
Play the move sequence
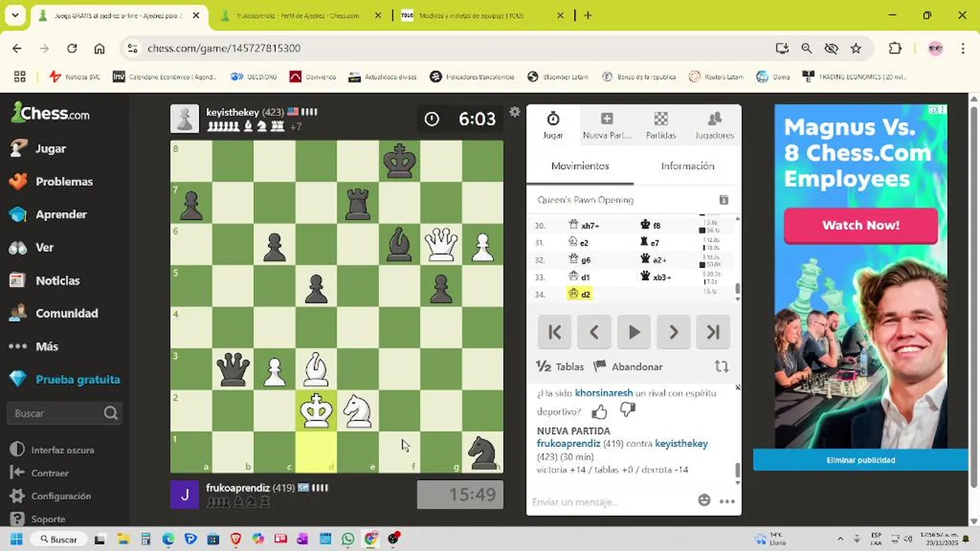click(634, 332)
